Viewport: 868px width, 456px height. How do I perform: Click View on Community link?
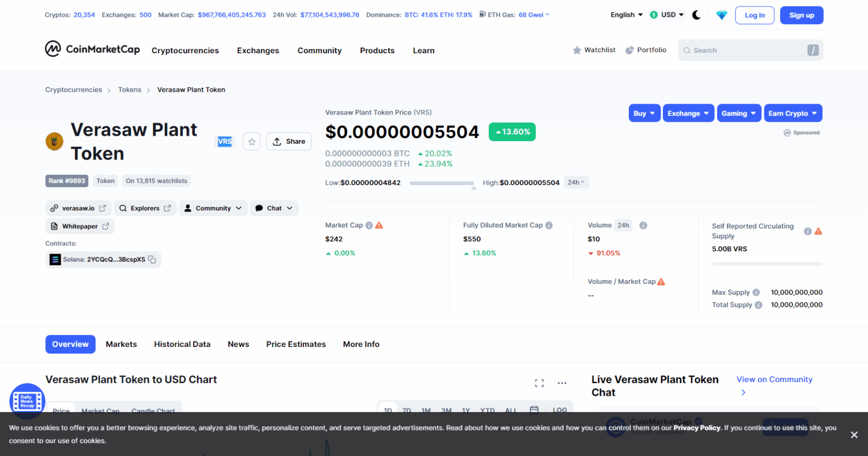click(x=775, y=379)
